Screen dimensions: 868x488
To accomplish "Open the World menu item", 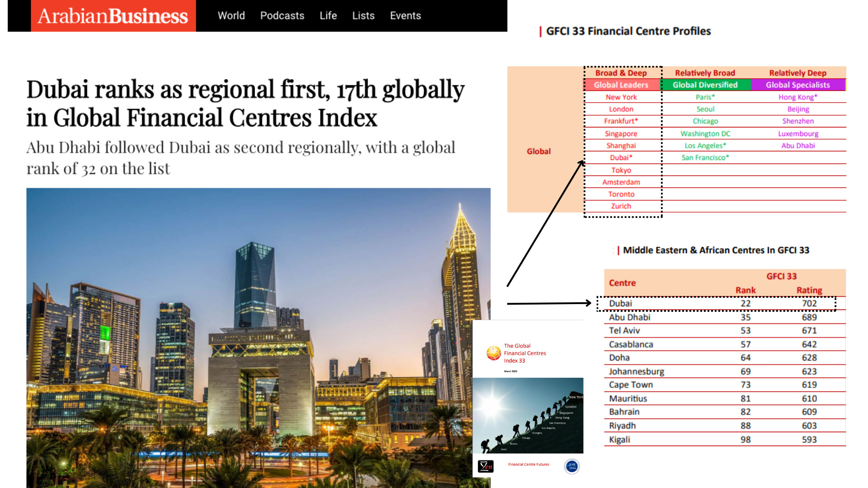I will click(231, 16).
